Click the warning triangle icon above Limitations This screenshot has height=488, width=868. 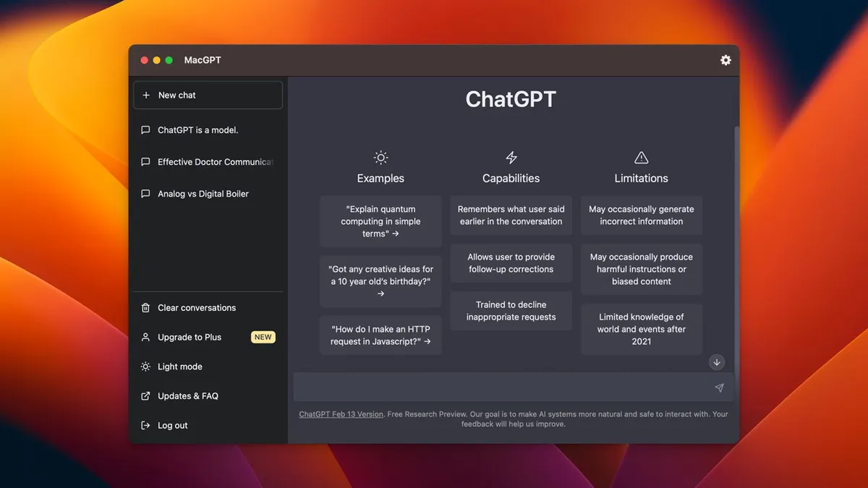[x=642, y=158]
